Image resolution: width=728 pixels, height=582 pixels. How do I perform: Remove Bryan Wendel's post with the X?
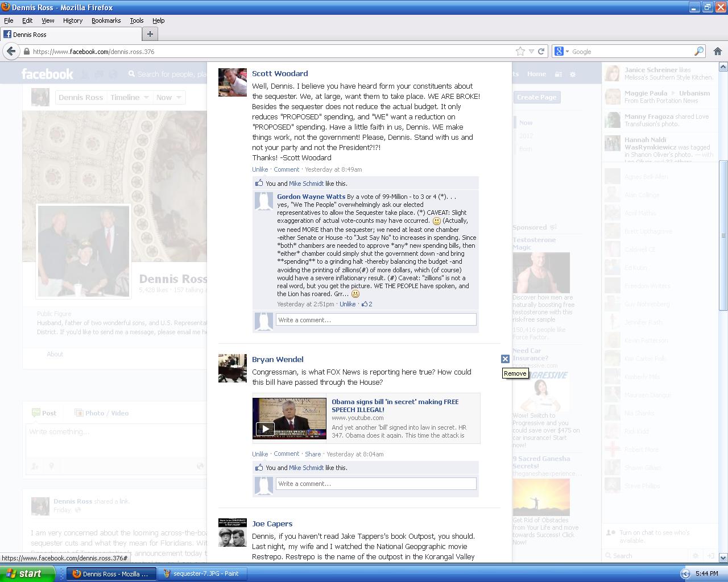[505, 359]
